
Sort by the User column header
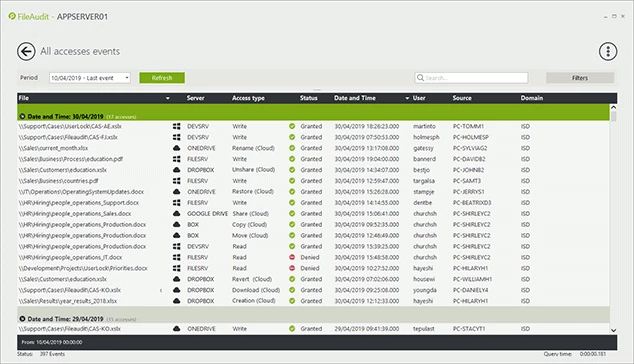tap(419, 98)
